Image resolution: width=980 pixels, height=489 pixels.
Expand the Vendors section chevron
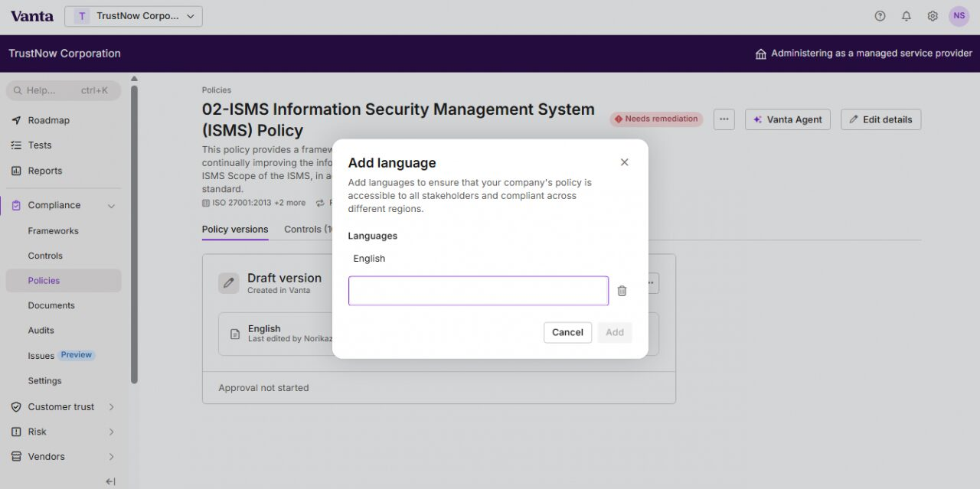[x=111, y=457]
